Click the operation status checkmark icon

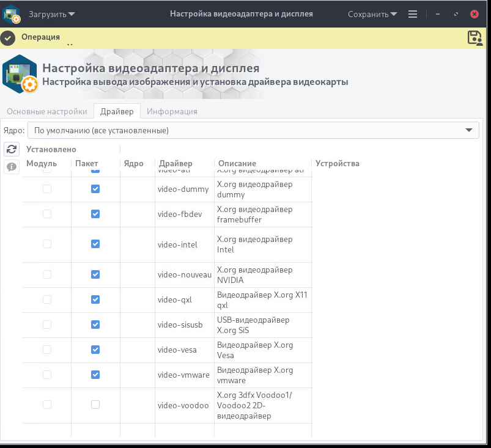(8, 38)
